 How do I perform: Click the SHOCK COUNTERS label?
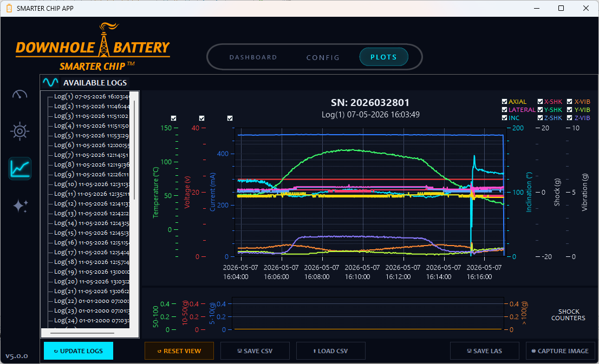pos(569,315)
